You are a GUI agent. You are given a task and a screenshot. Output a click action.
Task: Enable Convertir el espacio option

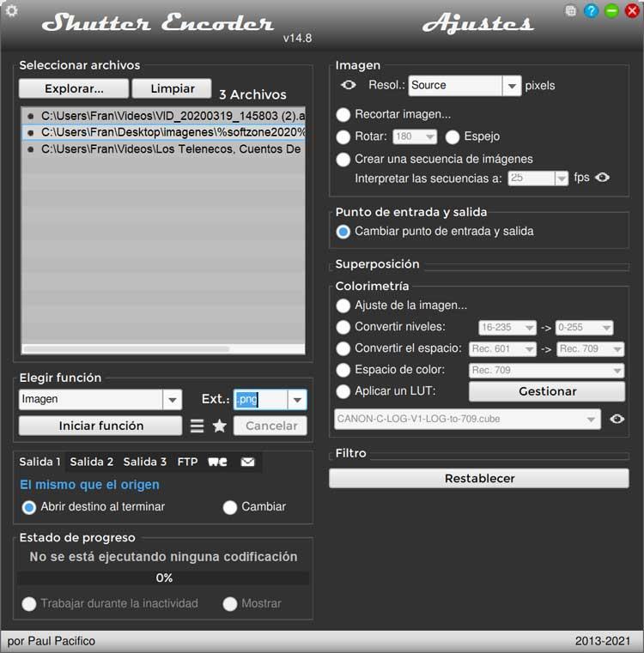pos(343,348)
